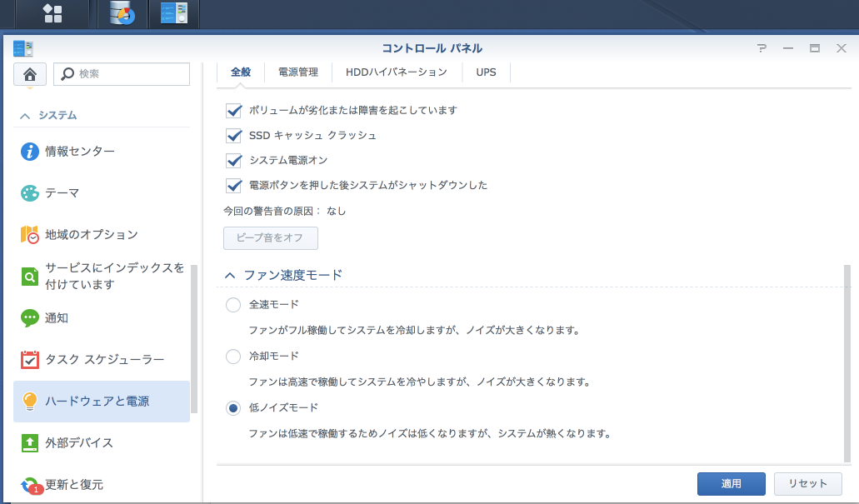859x504 pixels.
Task: Select 全速モード fan radio button
Action: [x=233, y=305]
